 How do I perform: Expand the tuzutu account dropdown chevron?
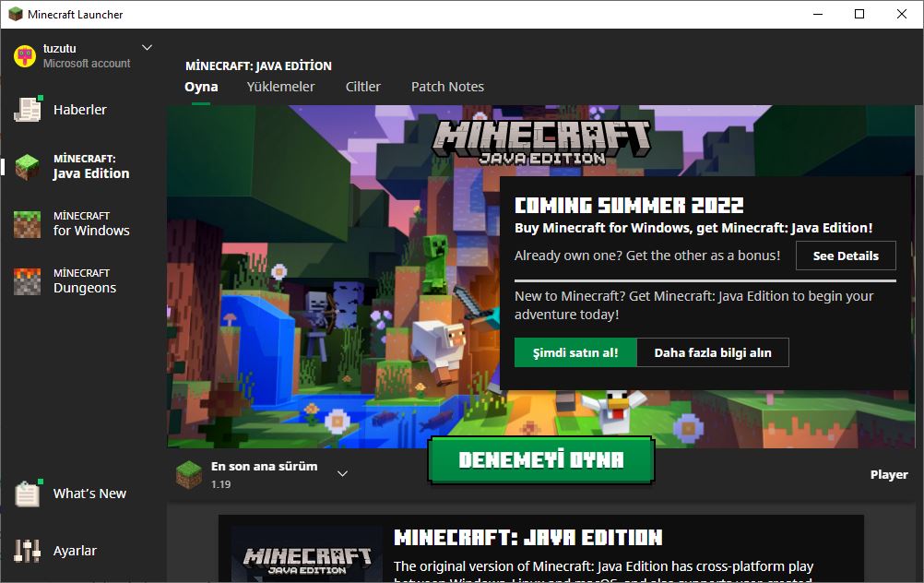148,47
